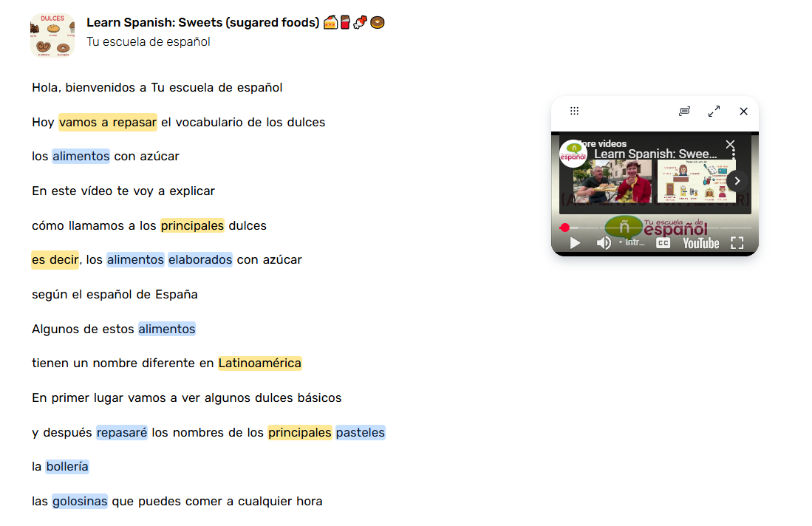The image size is (812, 526).
Task: Click the channel logo in the video
Action: (x=573, y=154)
